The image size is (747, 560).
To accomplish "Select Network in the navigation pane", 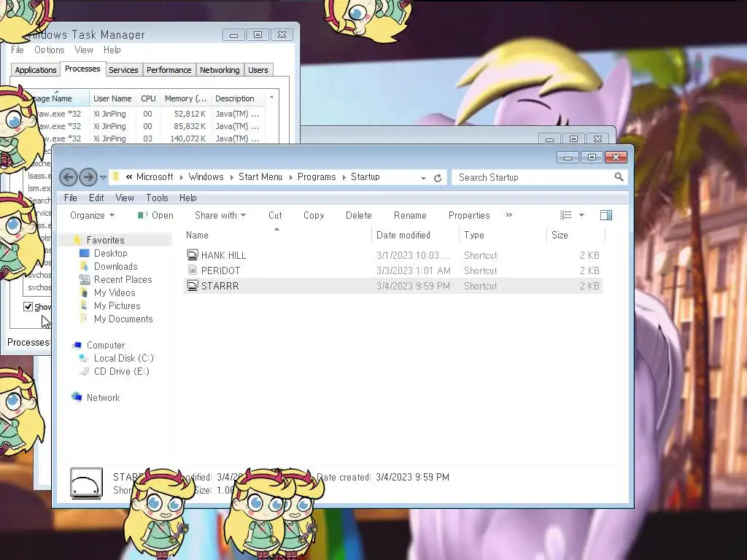I will pos(103,397).
